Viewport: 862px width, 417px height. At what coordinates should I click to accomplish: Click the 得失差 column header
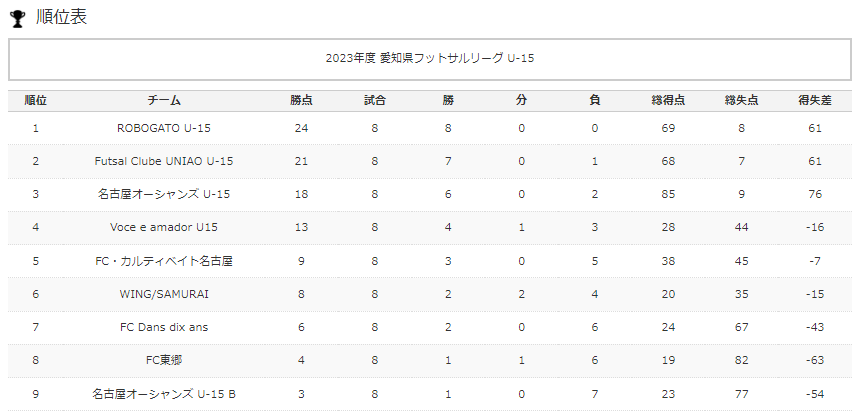(815, 101)
